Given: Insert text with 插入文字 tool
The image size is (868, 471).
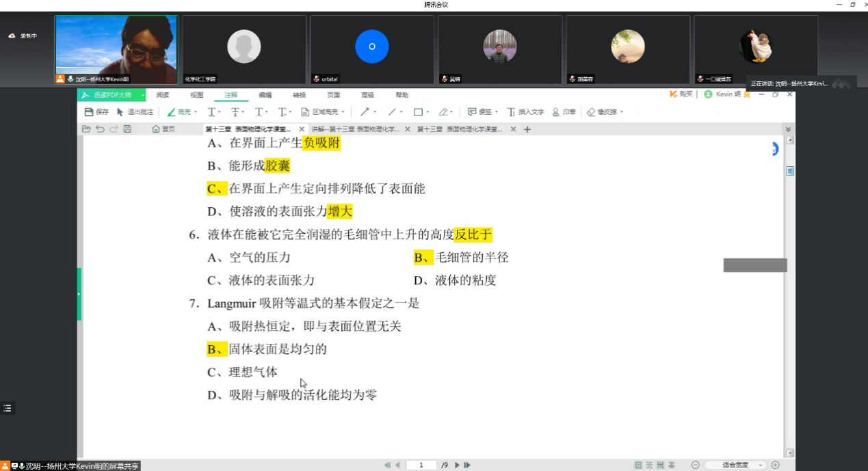Looking at the screenshot, I should pyautogui.click(x=525, y=112).
